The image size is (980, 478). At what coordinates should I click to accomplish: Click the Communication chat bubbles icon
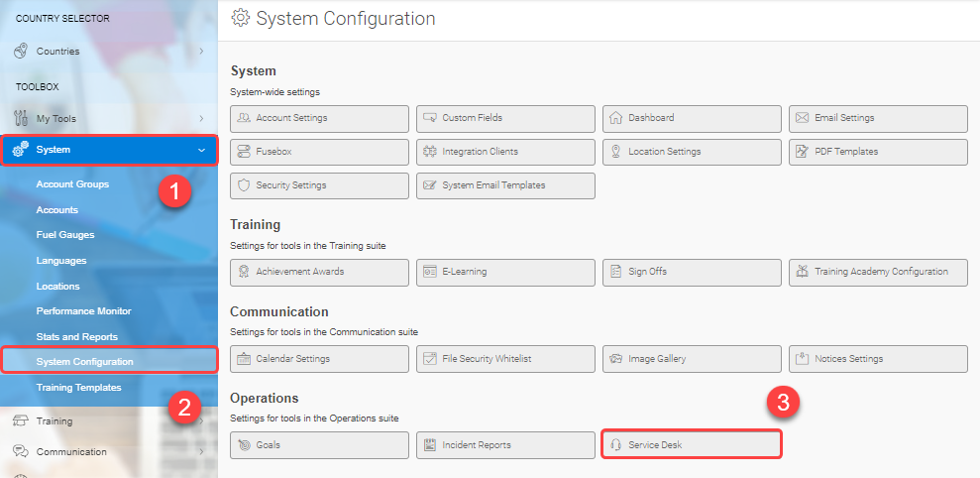coord(20,452)
